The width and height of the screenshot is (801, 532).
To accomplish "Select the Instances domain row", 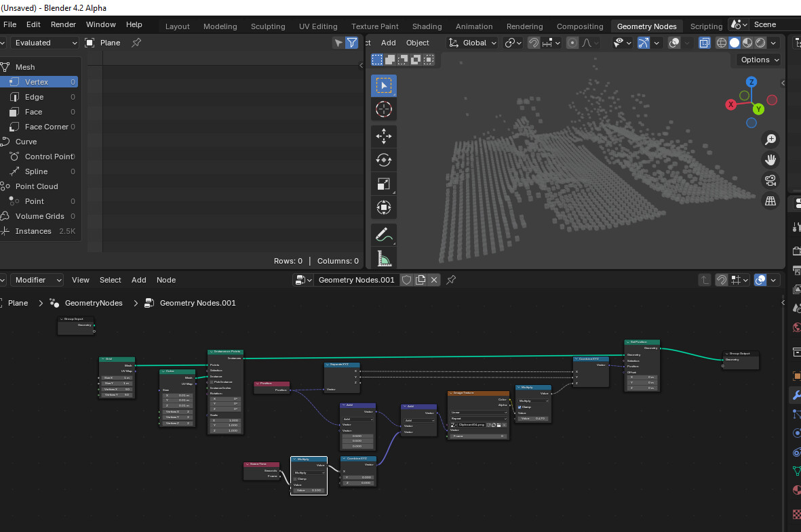I will (40, 231).
